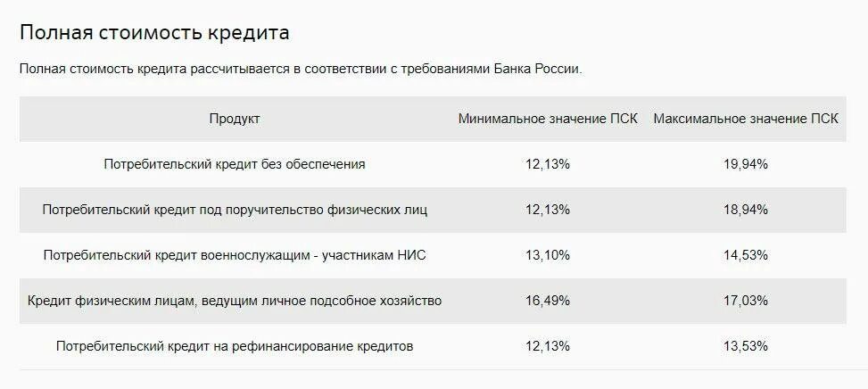The height and width of the screenshot is (389, 868).
Task: Select the Продукт column header
Action: click(x=235, y=119)
